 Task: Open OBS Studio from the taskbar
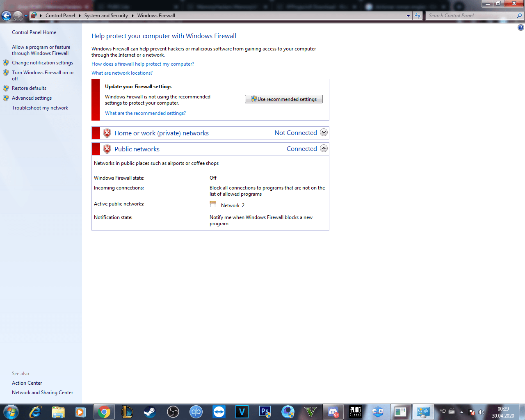coord(173,412)
